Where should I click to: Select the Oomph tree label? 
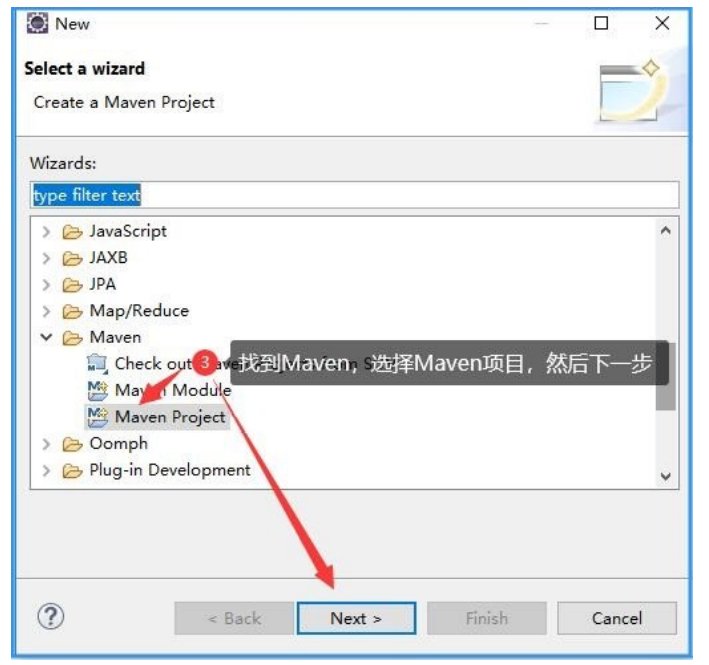pyautogui.click(x=118, y=443)
